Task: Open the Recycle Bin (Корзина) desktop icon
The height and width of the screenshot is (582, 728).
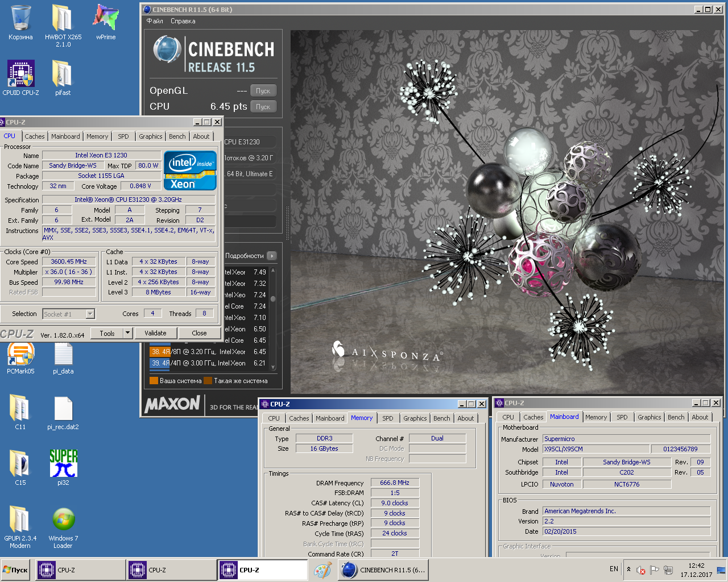Action: tap(20, 23)
